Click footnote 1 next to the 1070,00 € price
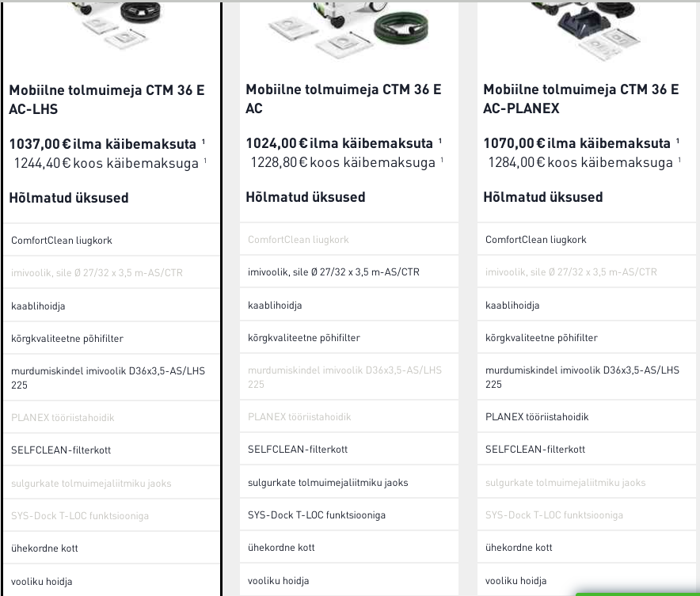This screenshot has height=596, width=700. coord(678,142)
